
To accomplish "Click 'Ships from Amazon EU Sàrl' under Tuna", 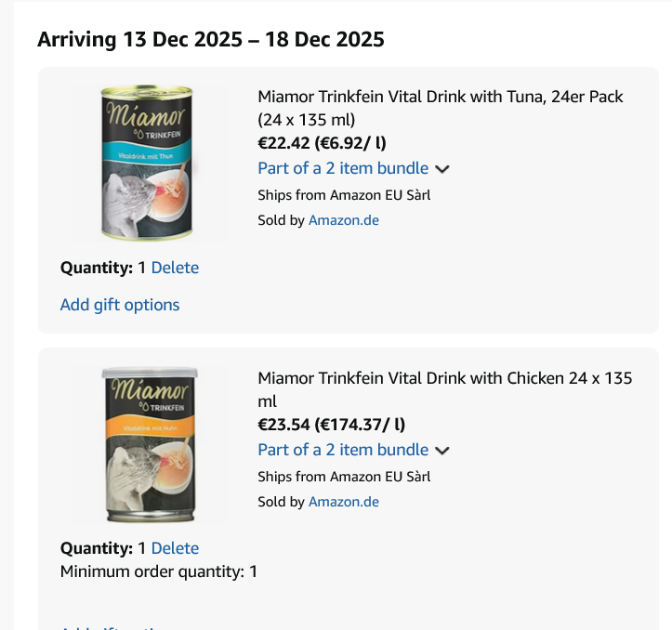I will tap(343, 195).
